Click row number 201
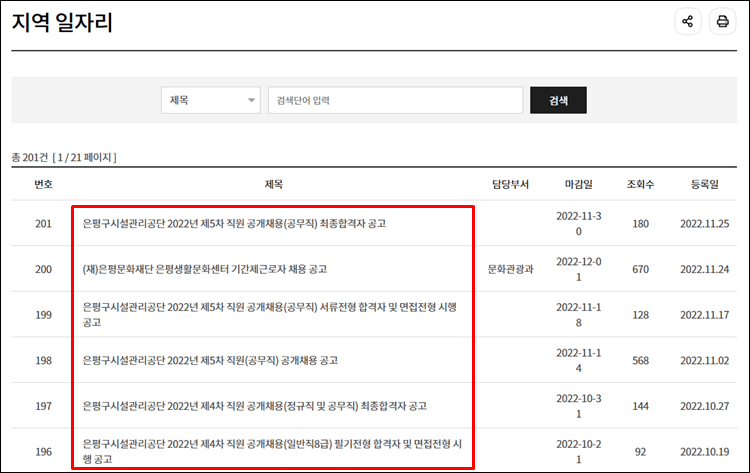 (43, 224)
